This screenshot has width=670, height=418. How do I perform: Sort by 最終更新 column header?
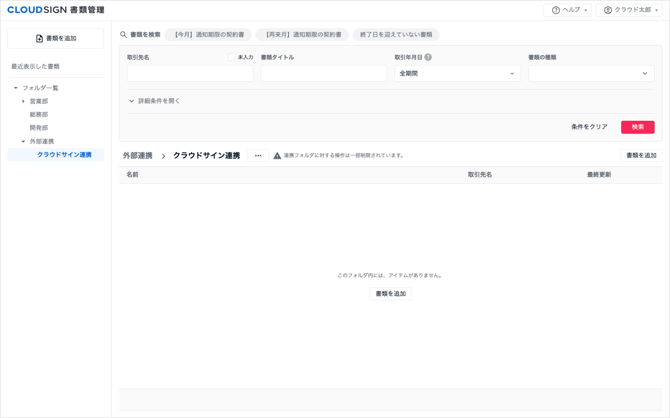pos(599,175)
